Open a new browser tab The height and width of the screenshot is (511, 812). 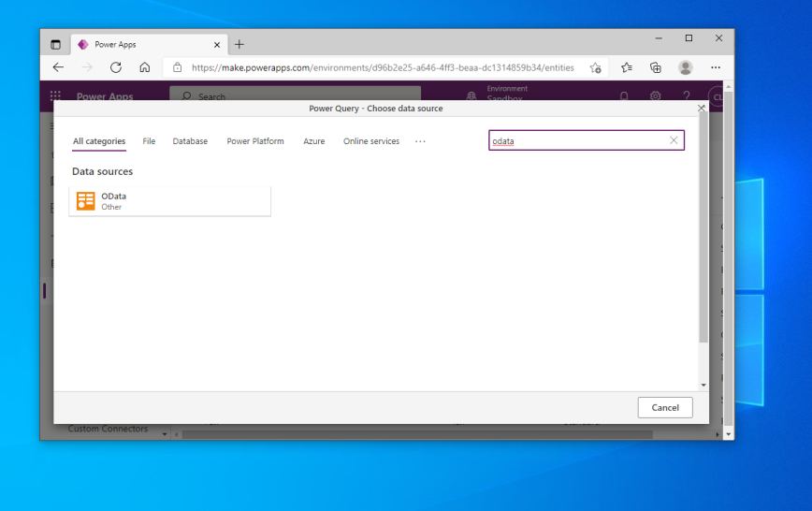[239, 45]
